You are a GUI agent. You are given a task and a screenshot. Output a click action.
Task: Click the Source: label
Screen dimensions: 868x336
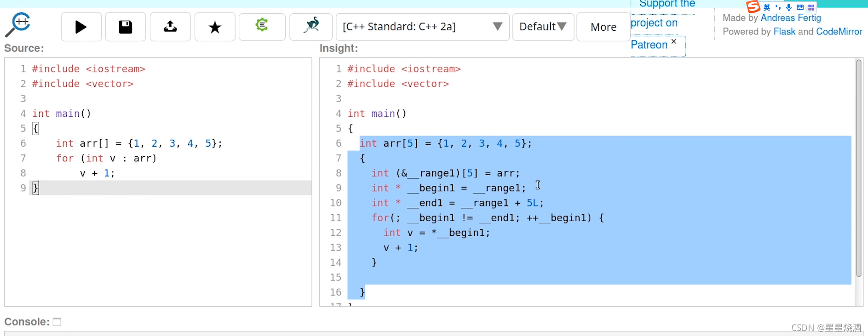pyautogui.click(x=24, y=48)
